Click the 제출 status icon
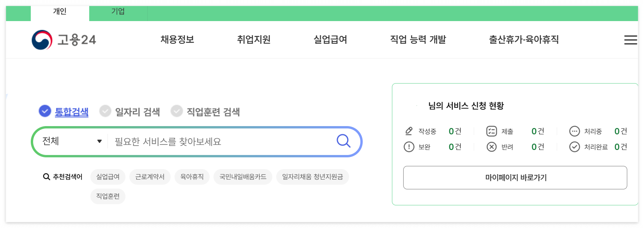The height and width of the screenshot is (228, 644). click(491, 131)
